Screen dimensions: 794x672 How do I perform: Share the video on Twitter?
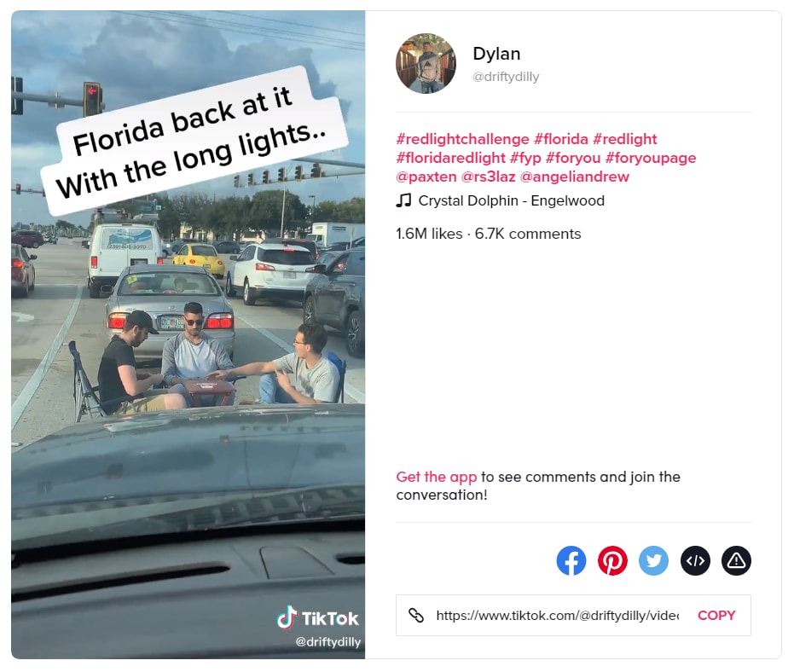click(654, 560)
